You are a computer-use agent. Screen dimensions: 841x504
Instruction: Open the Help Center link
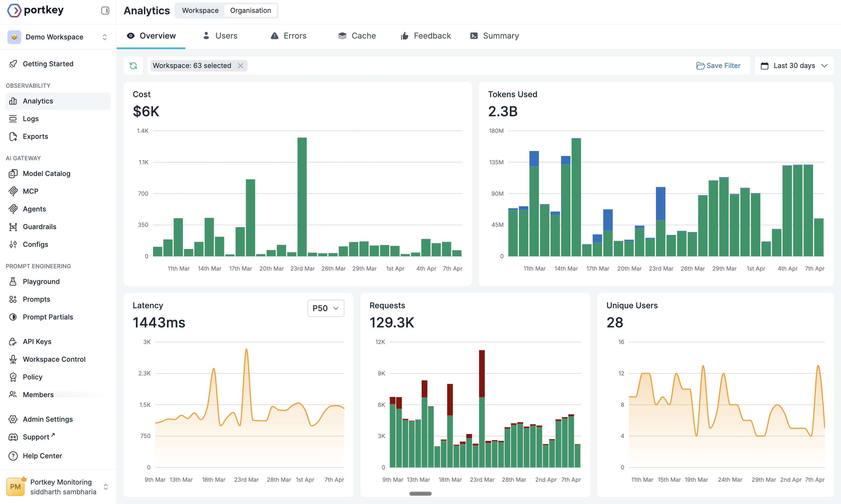pos(42,455)
